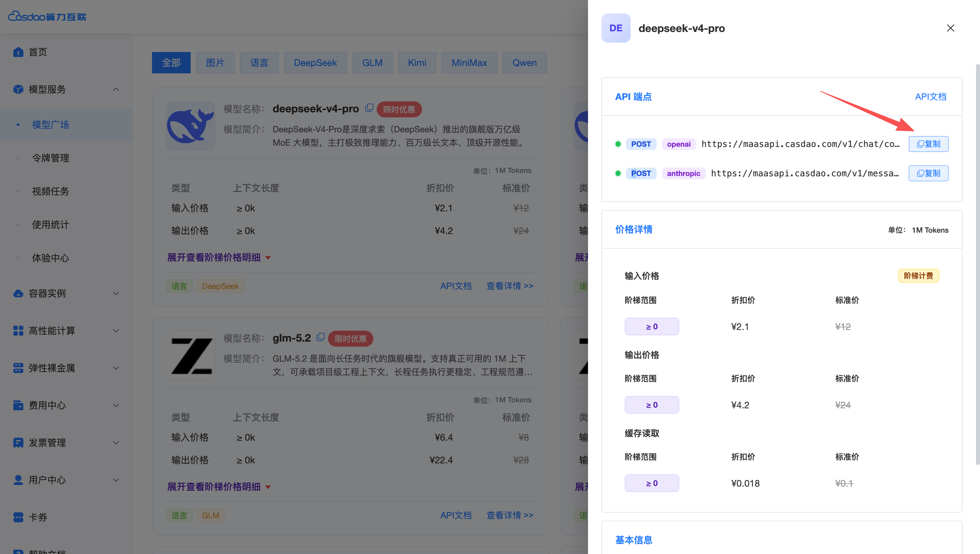Screen dimensions: 980x554
Task: Click the 限时优惠 badge on deepseek-v4-pro
Action: (399, 109)
